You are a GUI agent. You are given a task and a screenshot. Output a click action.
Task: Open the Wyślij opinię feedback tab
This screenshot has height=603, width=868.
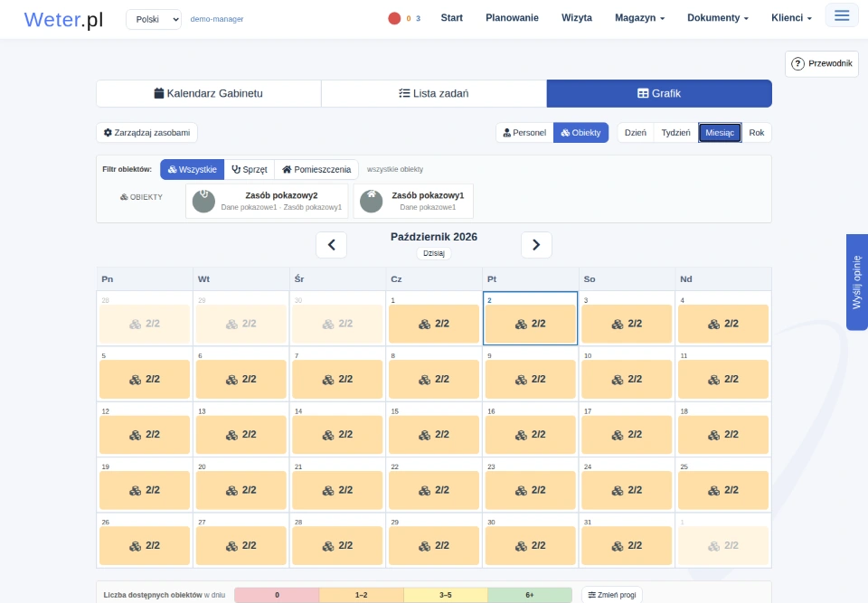(x=857, y=282)
